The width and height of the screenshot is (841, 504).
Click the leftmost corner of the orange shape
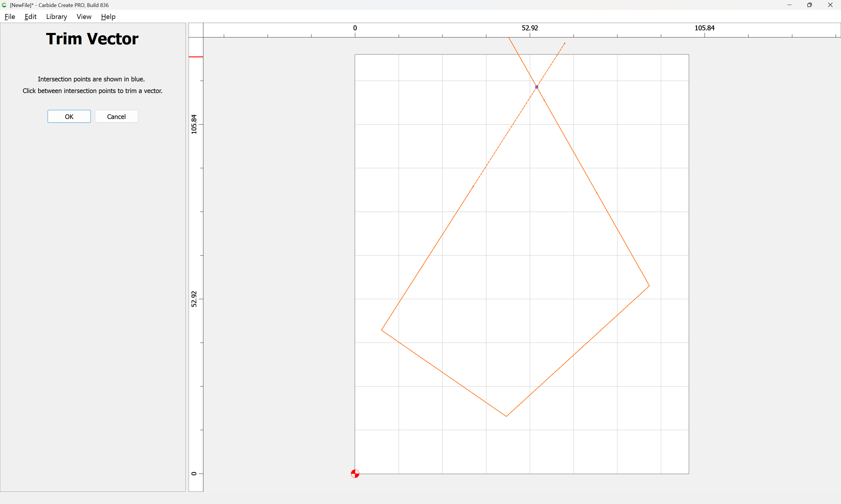pos(381,330)
